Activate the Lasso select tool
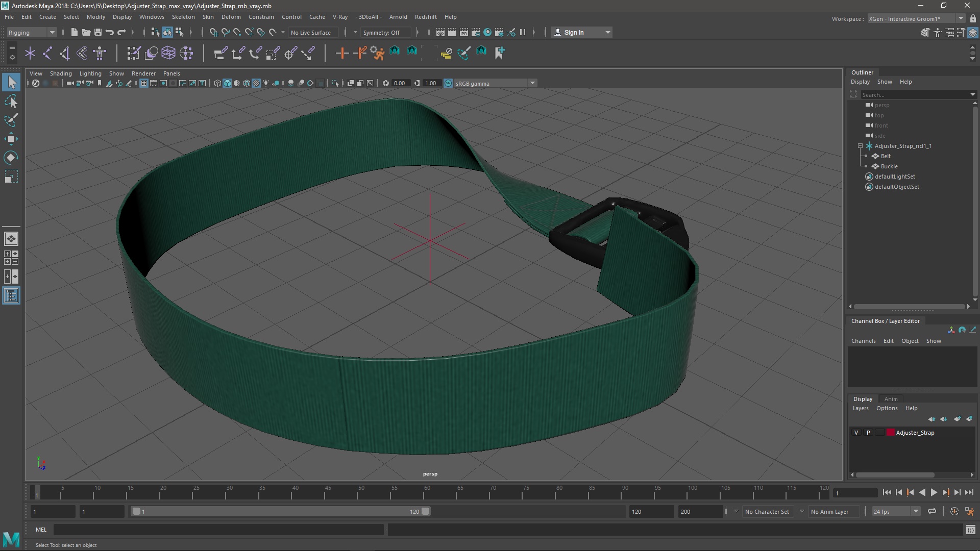 click(x=11, y=102)
